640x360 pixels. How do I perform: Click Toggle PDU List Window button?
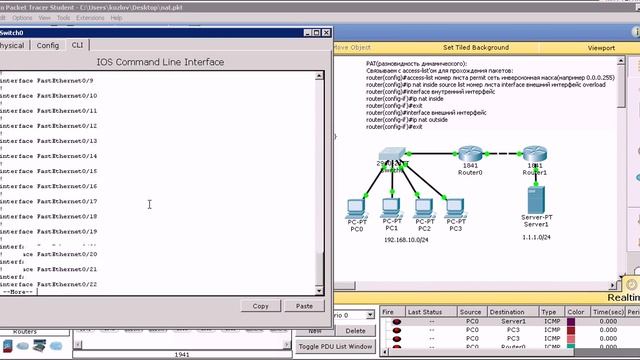click(335, 346)
